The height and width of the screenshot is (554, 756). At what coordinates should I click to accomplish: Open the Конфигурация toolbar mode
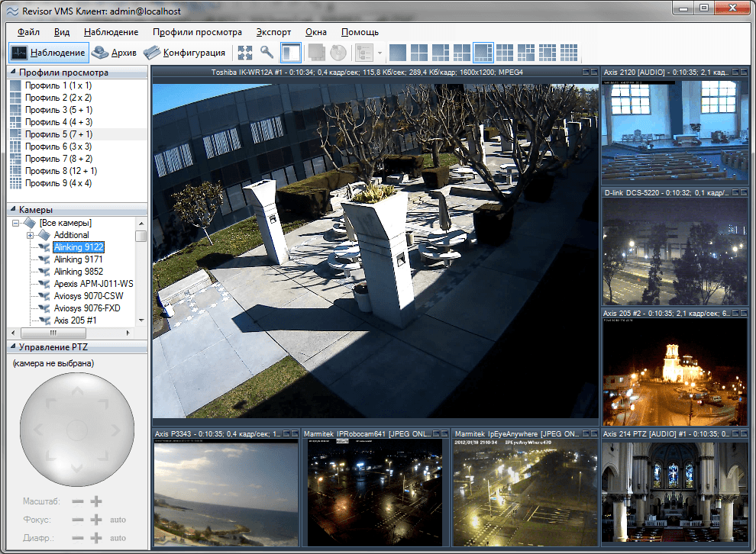point(185,53)
